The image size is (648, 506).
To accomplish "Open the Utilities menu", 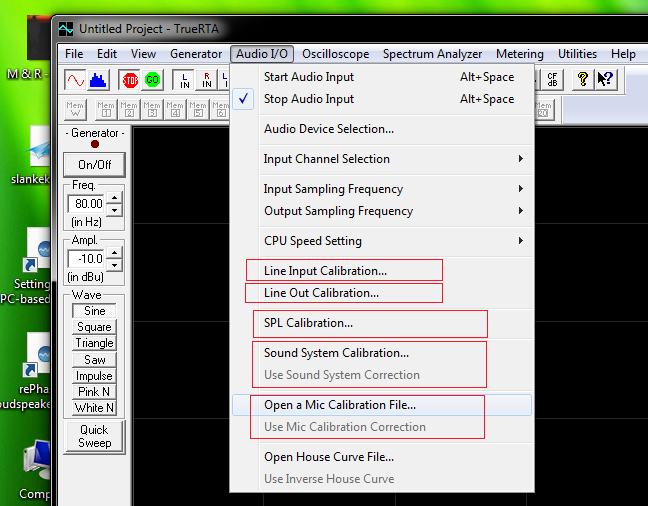I will [x=577, y=54].
